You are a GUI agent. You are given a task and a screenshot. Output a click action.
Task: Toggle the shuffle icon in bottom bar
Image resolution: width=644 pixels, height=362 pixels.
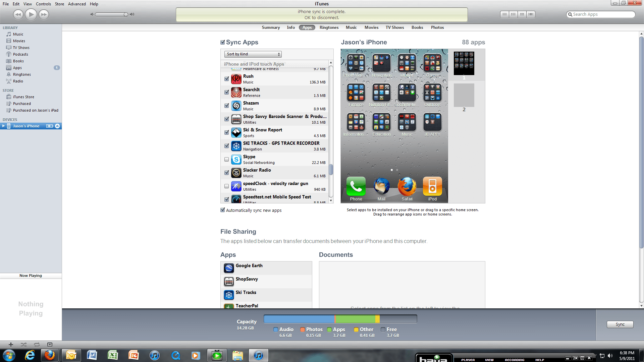(23, 345)
